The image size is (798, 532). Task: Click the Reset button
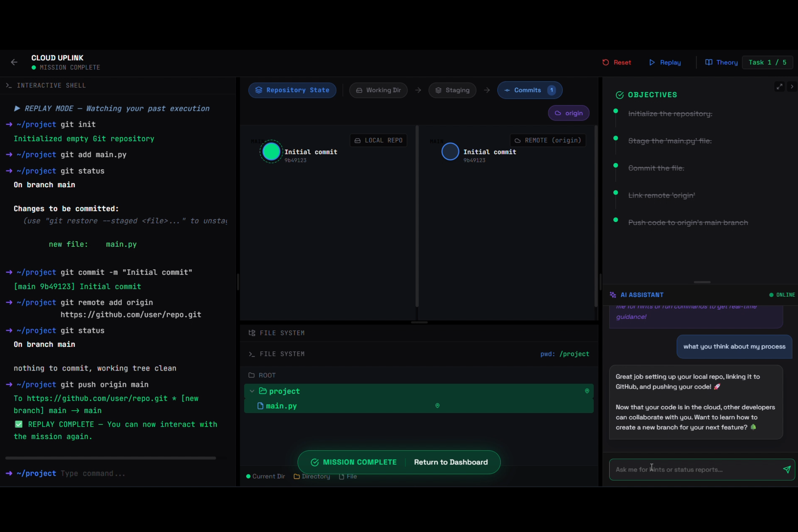[617, 62]
